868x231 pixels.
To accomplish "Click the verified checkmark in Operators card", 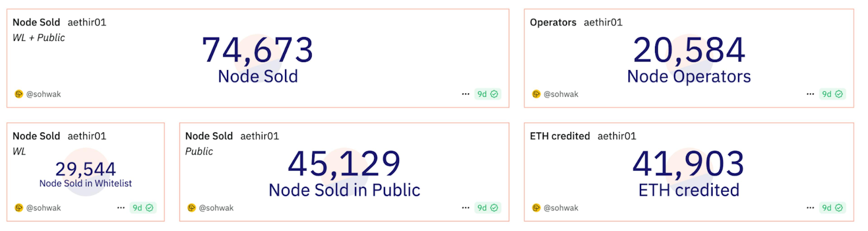I will click(839, 94).
